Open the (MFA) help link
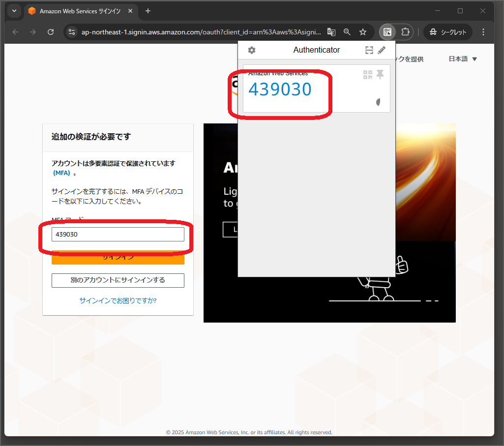The height and width of the screenshot is (446, 504). click(61, 173)
